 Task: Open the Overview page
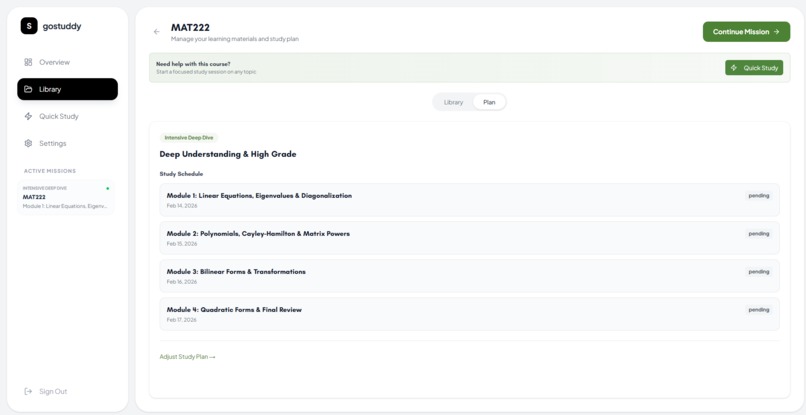click(67, 62)
